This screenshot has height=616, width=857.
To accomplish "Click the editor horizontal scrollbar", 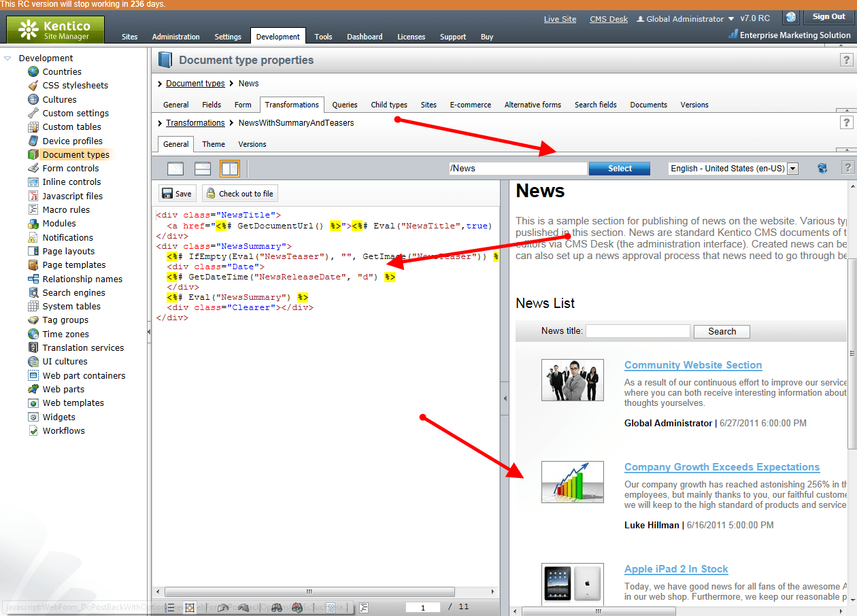I will [x=309, y=592].
